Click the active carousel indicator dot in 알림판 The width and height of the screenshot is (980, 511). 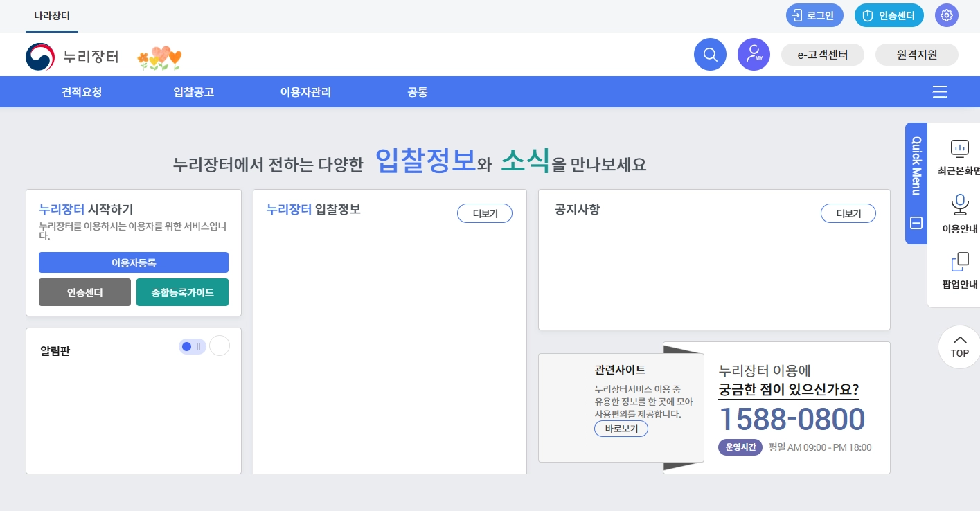point(187,346)
